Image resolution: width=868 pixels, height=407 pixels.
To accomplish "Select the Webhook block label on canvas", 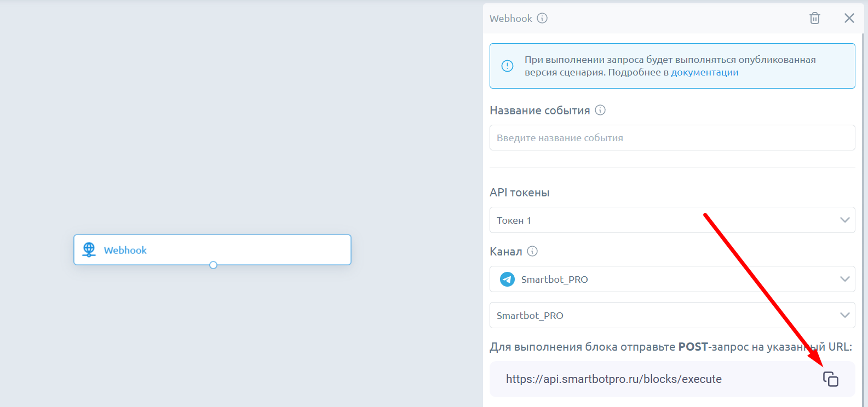I will coord(125,250).
